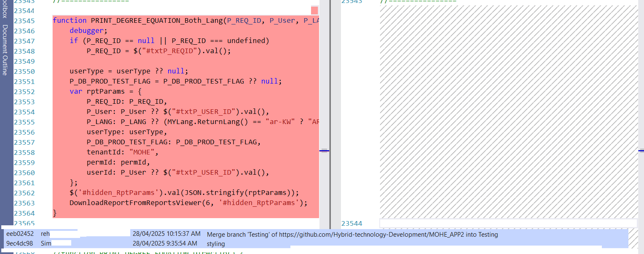Click the Merge branch 'Testing' commit message

(352, 234)
